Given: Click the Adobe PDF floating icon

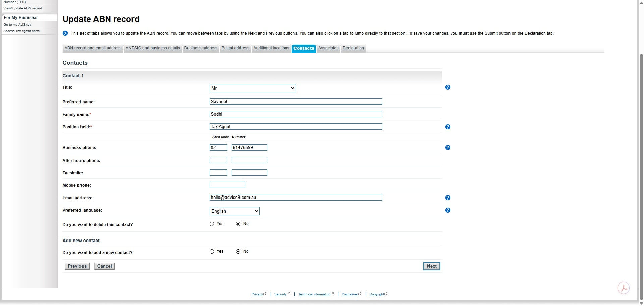Looking at the screenshot, I should 624,288.
